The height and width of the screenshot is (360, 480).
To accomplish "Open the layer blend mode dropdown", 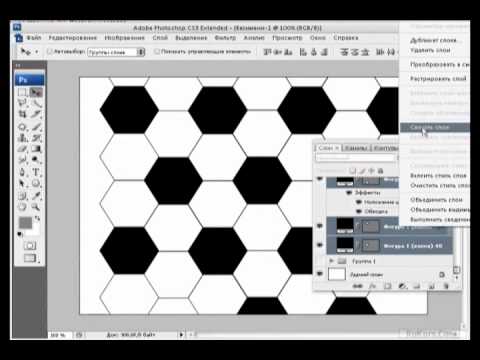I will (x=356, y=157).
